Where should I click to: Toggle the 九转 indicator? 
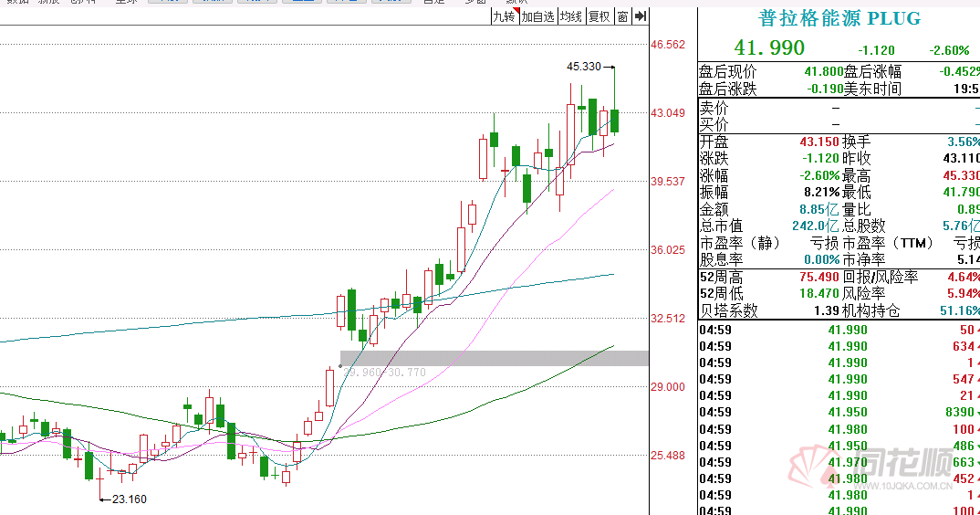point(504,16)
